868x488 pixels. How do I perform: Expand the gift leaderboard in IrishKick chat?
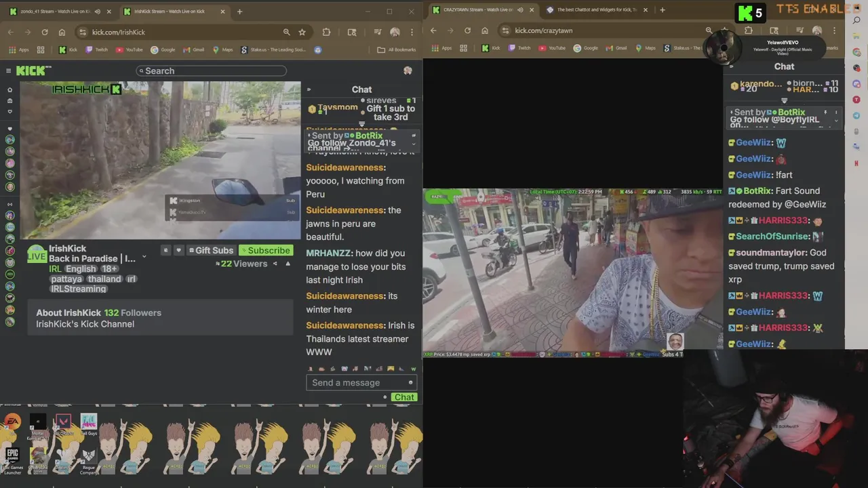click(361, 124)
